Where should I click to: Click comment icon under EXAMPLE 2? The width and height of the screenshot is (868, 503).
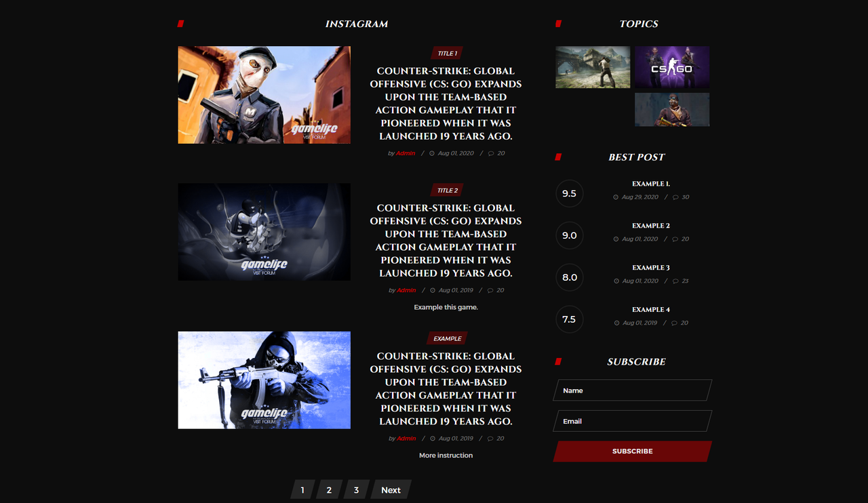[x=675, y=239]
